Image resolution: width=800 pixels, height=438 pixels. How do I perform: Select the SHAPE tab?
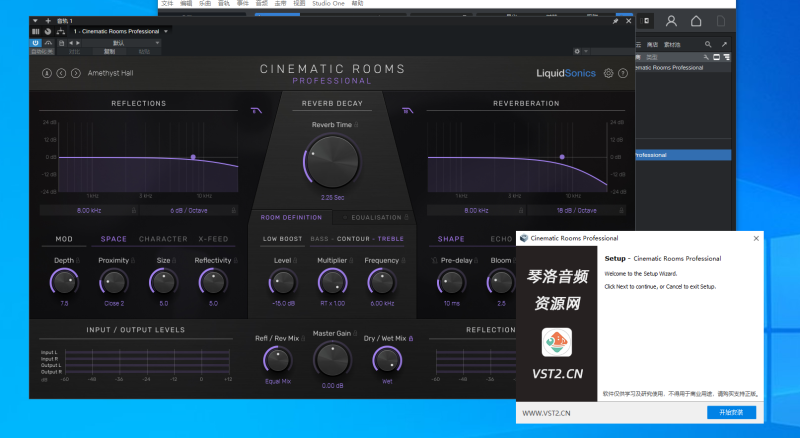pos(451,239)
